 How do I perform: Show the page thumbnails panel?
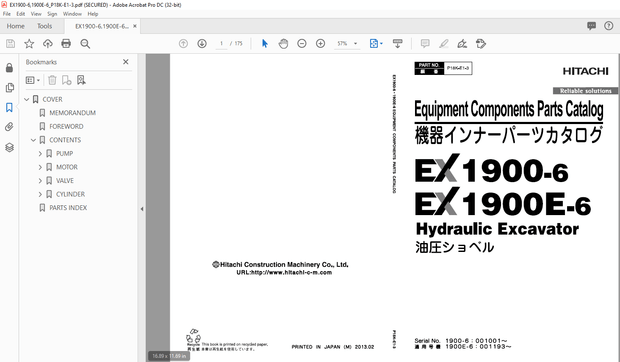[9, 87]
